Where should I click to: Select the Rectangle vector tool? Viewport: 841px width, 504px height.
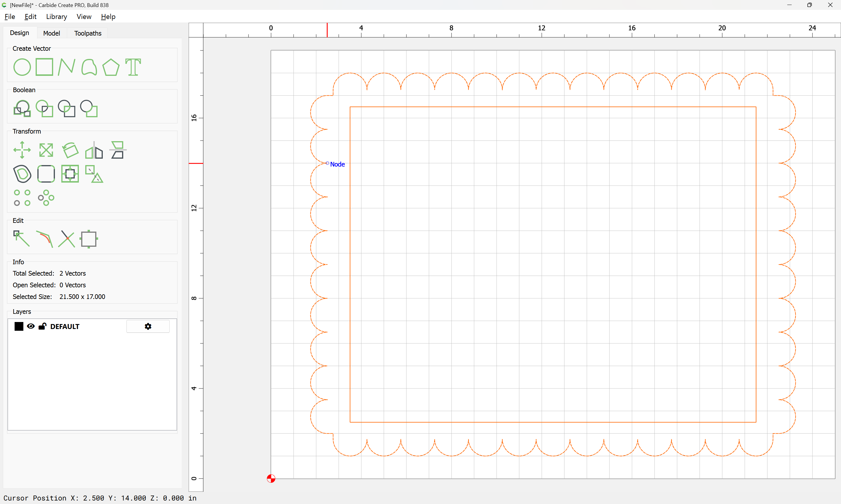[44, 67]
